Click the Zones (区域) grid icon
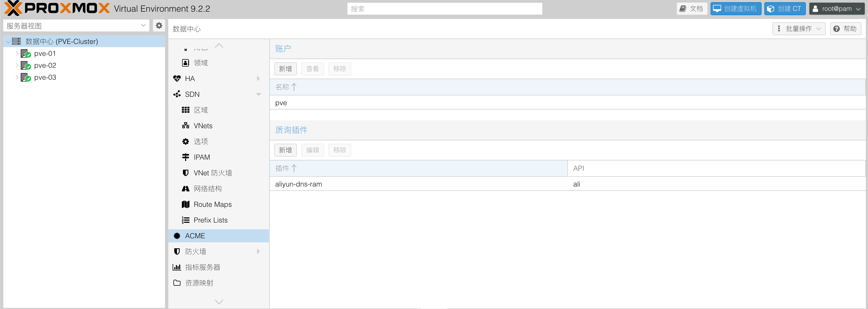This screenshot has width=868, height=309. coord(186,110)
